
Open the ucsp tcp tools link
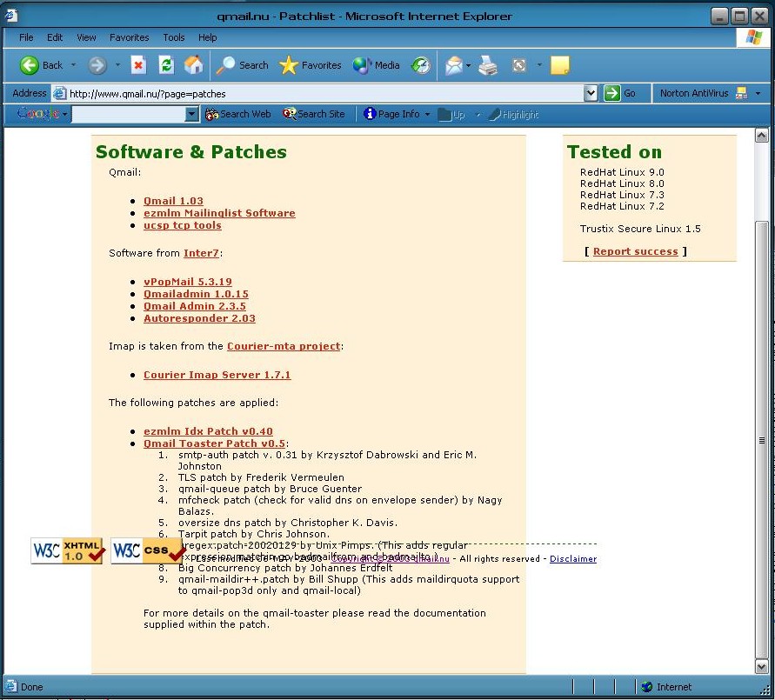pos(183,226)
